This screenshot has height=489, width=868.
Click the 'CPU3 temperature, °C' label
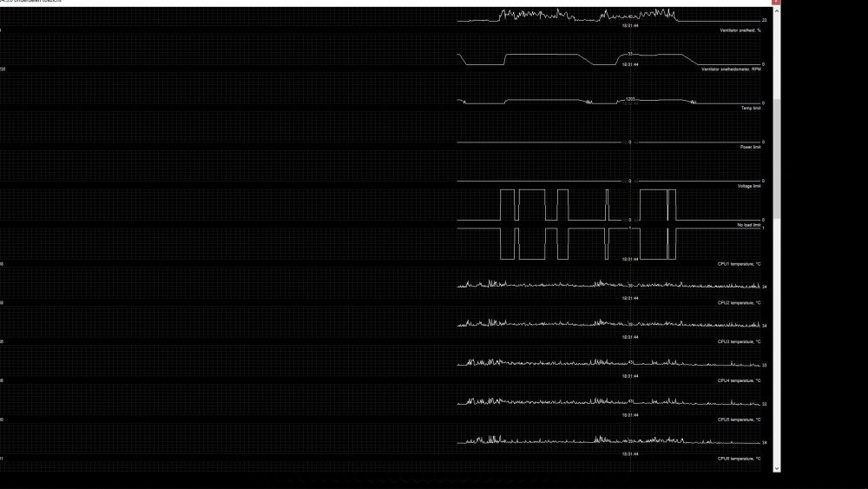click(x=739, y=341)
